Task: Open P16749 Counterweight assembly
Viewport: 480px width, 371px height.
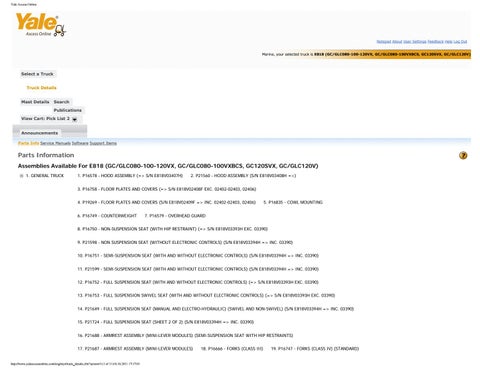Action: 107,216
